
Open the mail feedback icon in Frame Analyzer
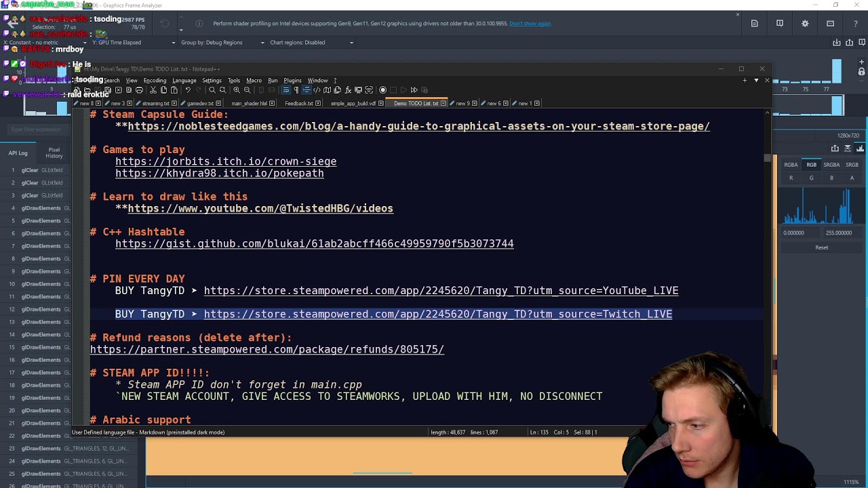coord(830,23)
